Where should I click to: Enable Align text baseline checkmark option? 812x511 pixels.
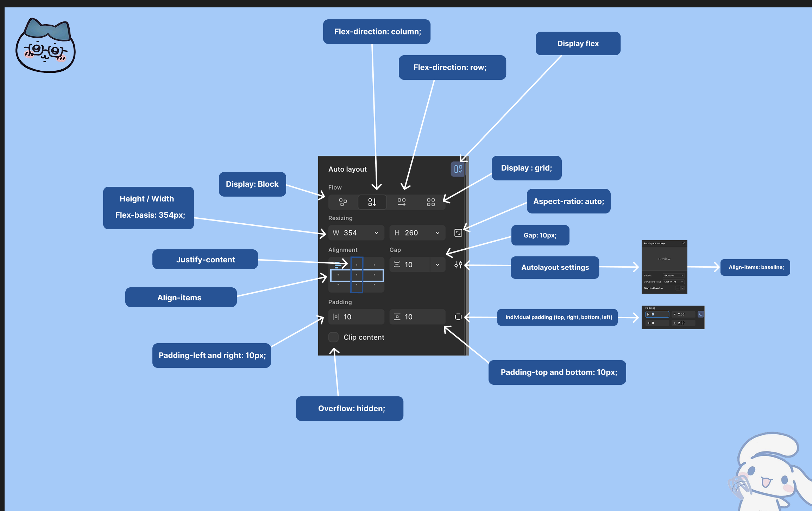682,288
